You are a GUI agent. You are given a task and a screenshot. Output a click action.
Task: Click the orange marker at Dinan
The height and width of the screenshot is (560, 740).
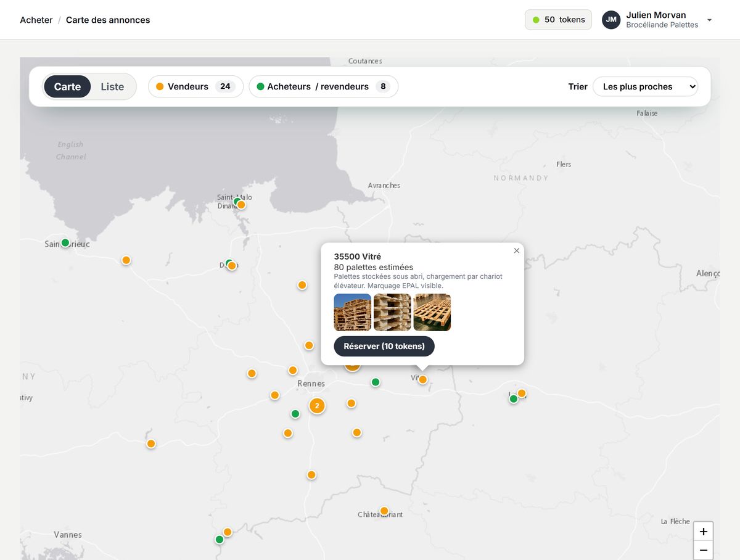(232, 266)
